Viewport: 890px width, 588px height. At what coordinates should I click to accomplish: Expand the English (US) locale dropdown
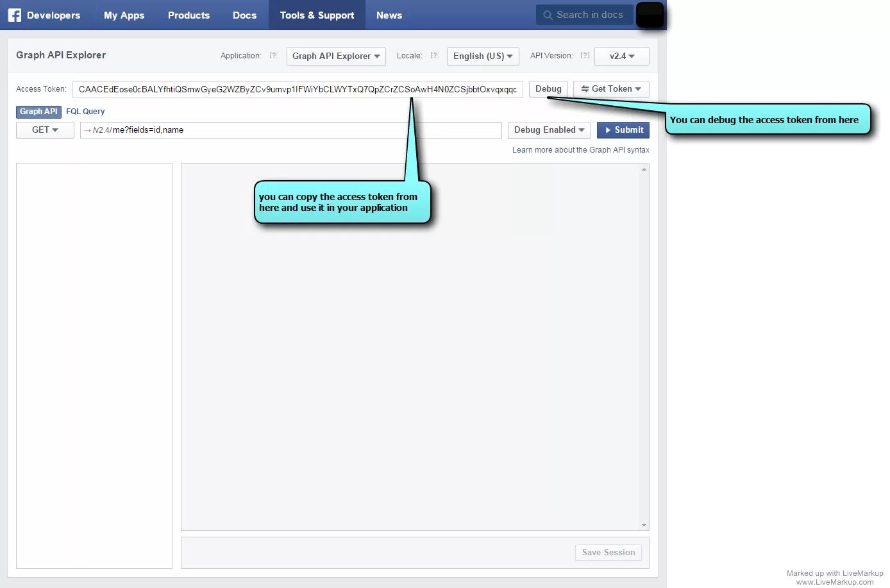click(x=483, y=56)
